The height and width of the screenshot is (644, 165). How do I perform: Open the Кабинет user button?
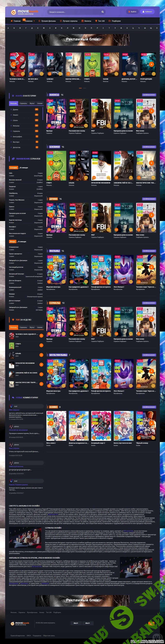(x=147, y=11)
